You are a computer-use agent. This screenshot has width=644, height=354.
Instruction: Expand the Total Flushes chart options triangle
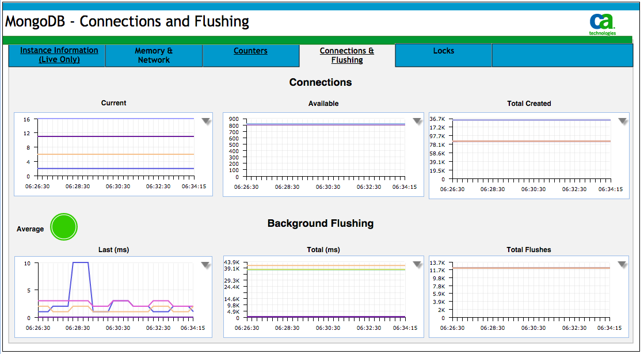(622, 264)
